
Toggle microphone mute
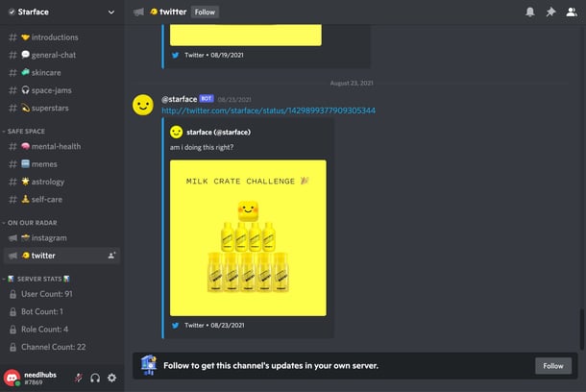pyautogui.click(x=79, y=378)
